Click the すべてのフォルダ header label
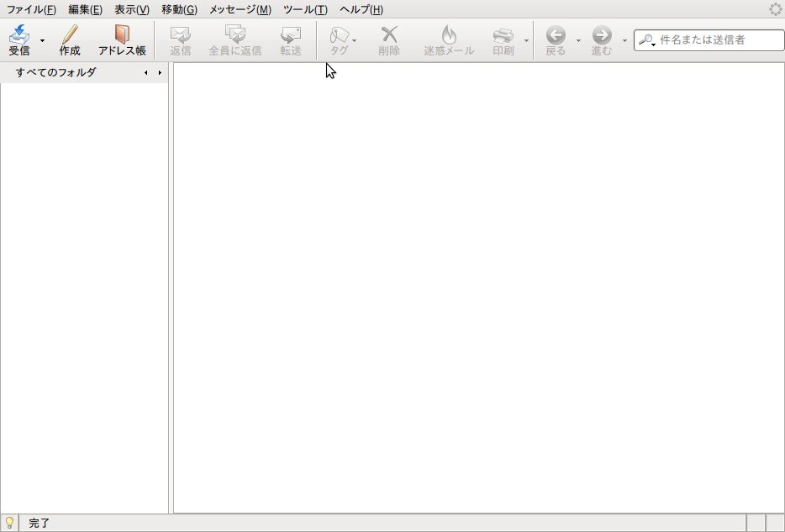 point(55,72)
